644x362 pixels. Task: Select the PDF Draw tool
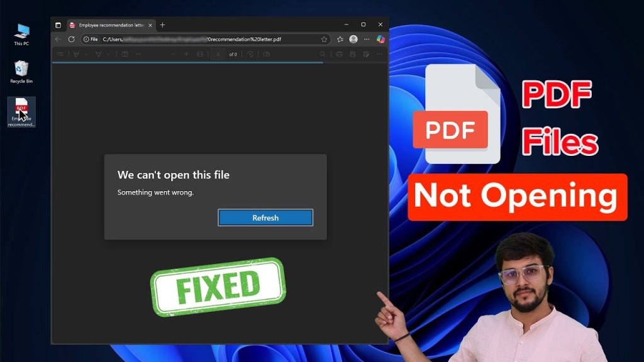(99, 54)
